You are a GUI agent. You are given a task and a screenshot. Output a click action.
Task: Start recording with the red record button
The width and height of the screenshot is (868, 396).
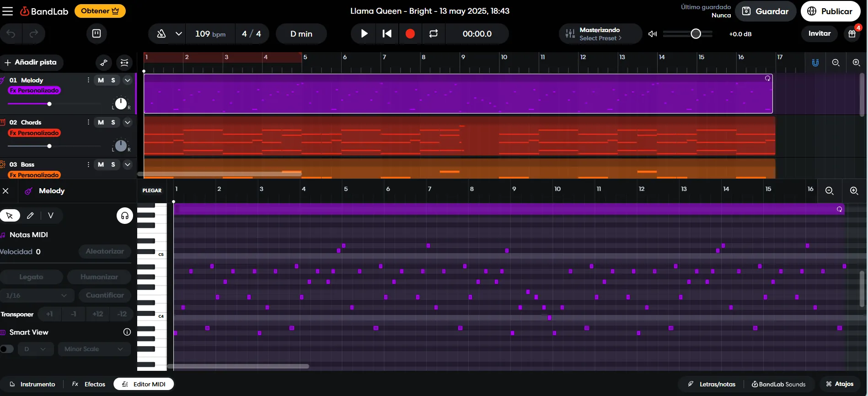click(x=410, y=33)
